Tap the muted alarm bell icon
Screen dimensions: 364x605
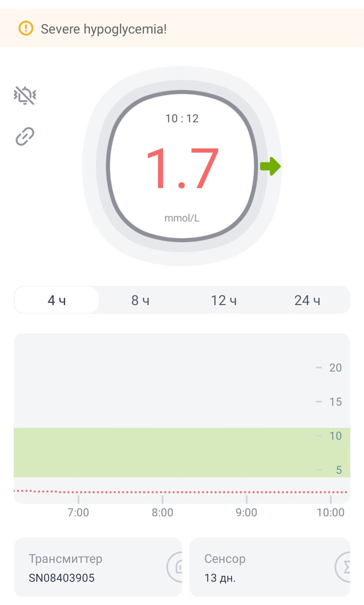25,96
